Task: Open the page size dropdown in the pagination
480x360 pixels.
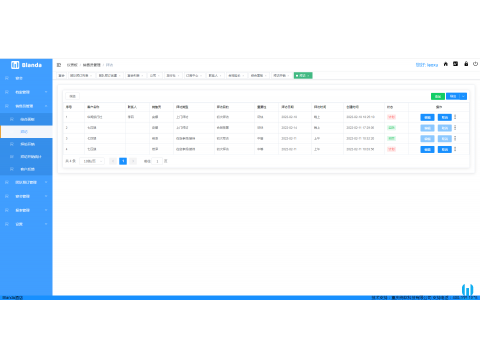Action: pyautogui.click(x=92, y=161)
